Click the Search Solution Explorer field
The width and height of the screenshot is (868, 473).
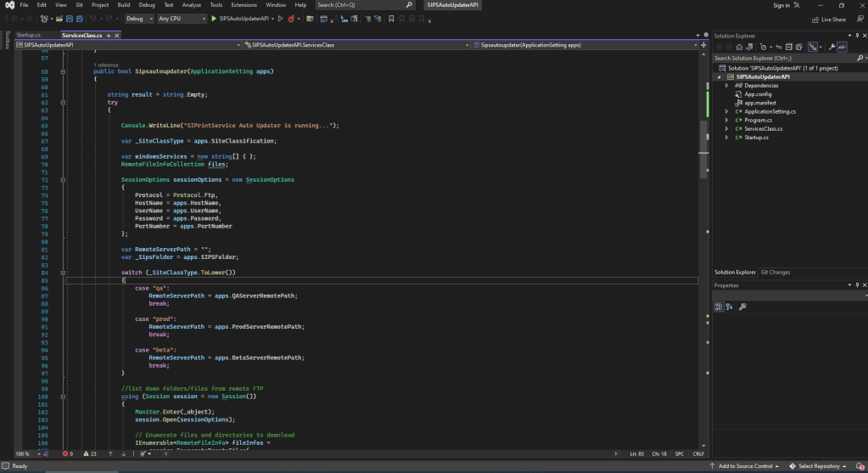[781, 58]
